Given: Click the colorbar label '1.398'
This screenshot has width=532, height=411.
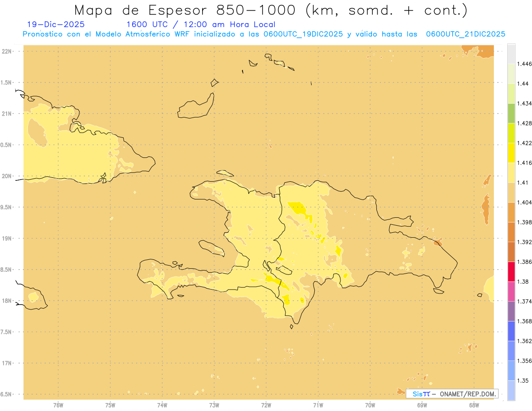Looking at the screenshot, I should point(524,222).
